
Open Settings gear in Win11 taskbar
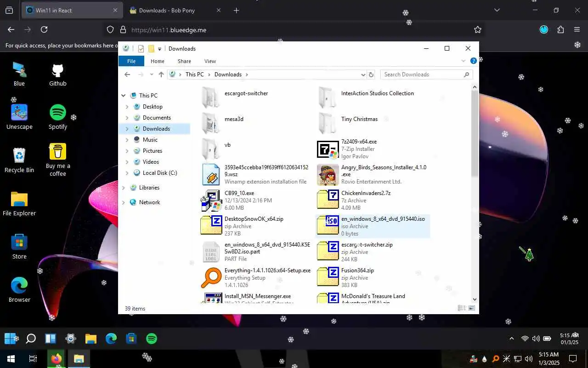[x=71, y=339]
